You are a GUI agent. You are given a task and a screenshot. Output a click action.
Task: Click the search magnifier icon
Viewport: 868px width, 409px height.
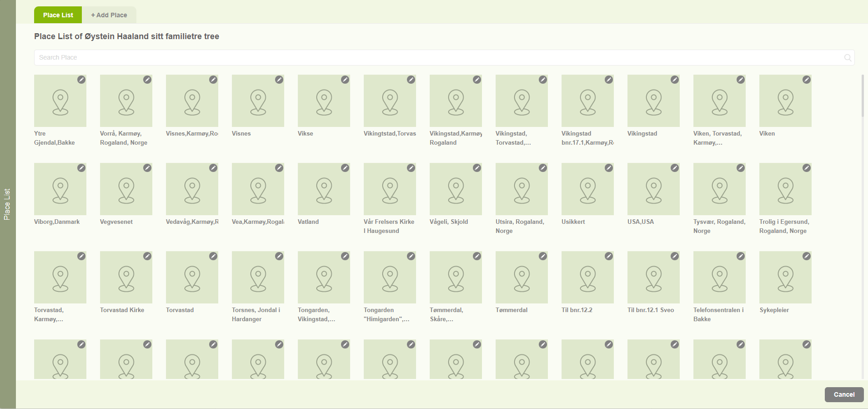848,58
